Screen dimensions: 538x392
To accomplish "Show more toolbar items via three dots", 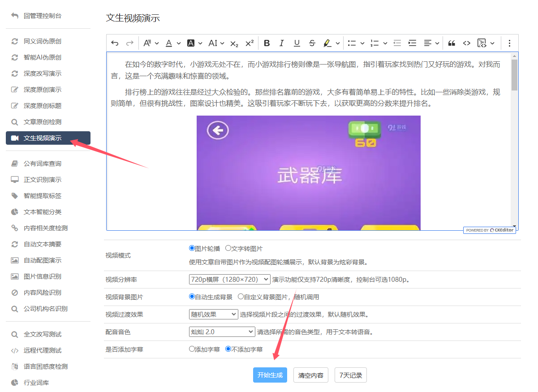I will pos(509,43).
